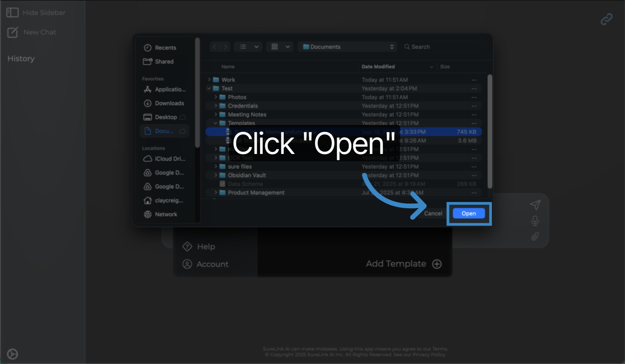Expand the Work folder
The height and width of the screenshot is (364, 625).
210,80
